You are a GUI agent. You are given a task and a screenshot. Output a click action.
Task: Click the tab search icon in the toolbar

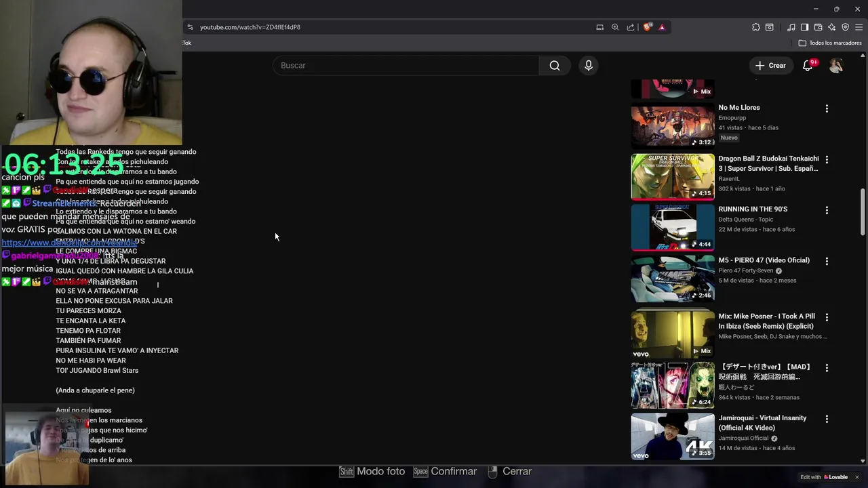point(770,27)
